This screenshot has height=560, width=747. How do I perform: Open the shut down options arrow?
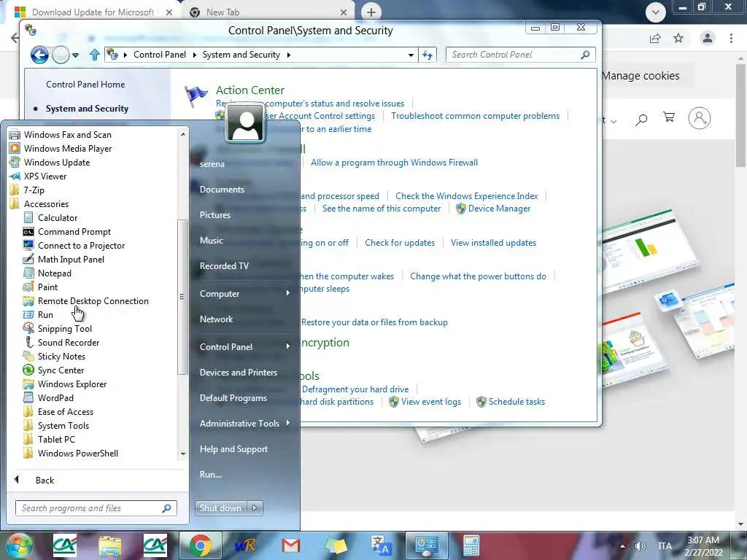(255, 508)
